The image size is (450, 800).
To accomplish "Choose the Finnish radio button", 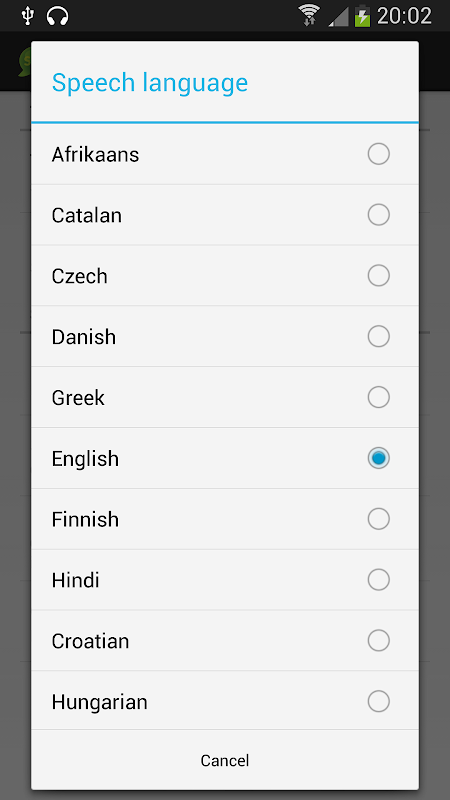I will [379, 519].
